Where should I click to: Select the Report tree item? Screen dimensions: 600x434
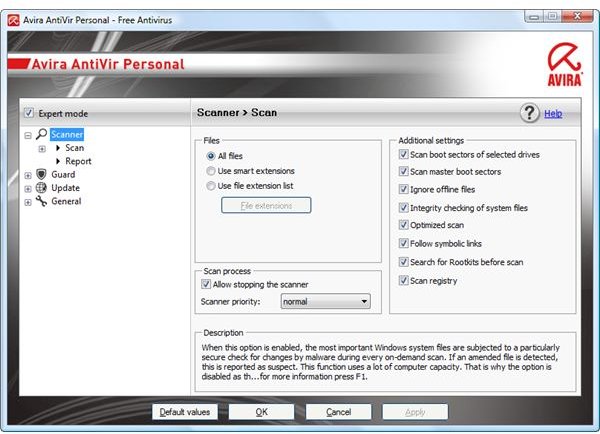coord(78,161)
